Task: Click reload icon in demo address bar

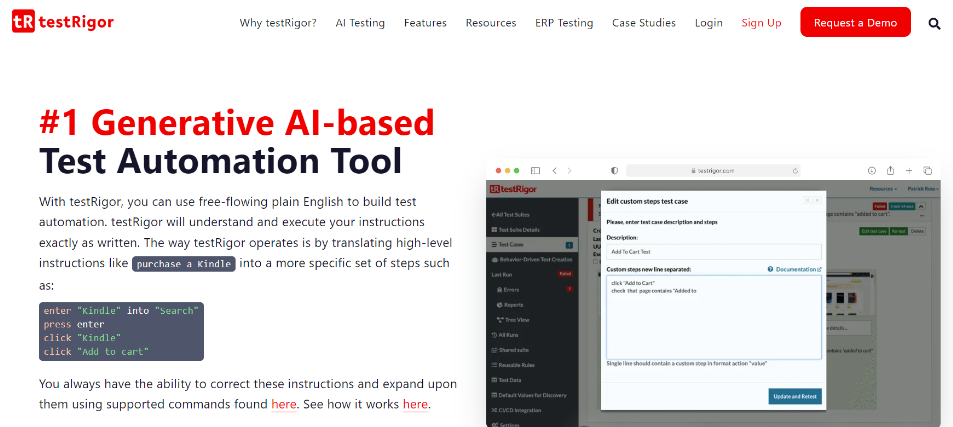Action: [795, 171]
